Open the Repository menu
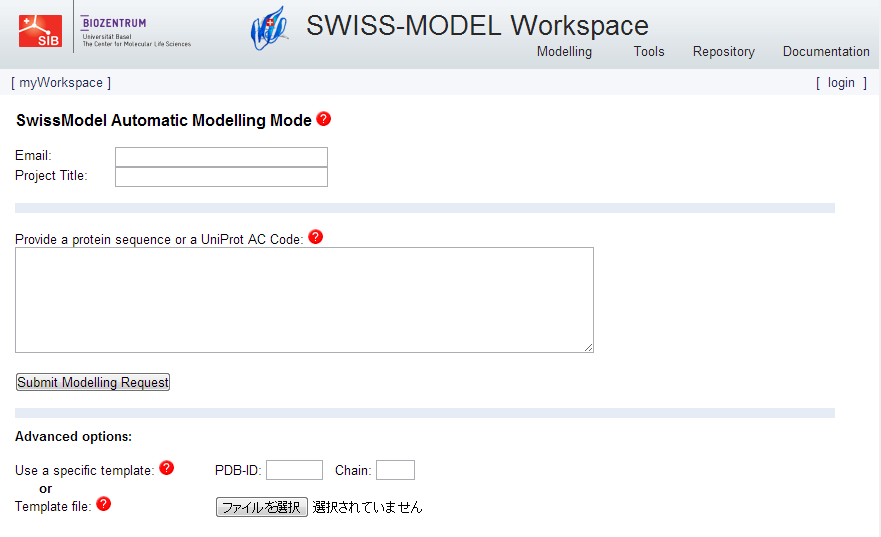881x537 pixels. (x=723, y=52)
